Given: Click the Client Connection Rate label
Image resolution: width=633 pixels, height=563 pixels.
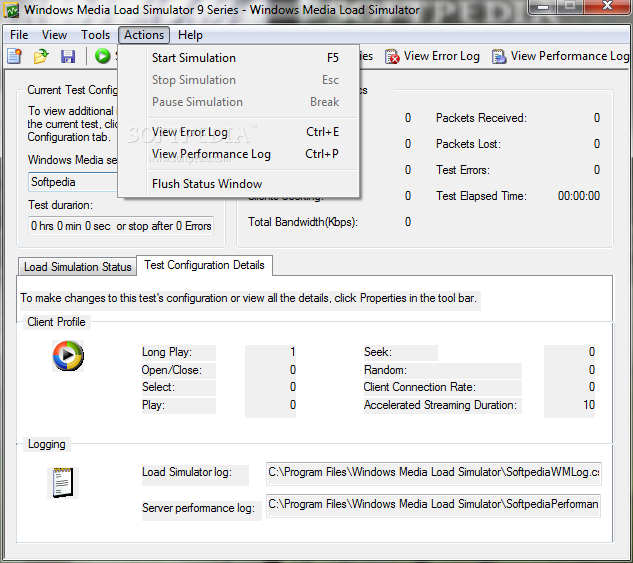Looking at the screenshot, I should [x=420, y=387].
